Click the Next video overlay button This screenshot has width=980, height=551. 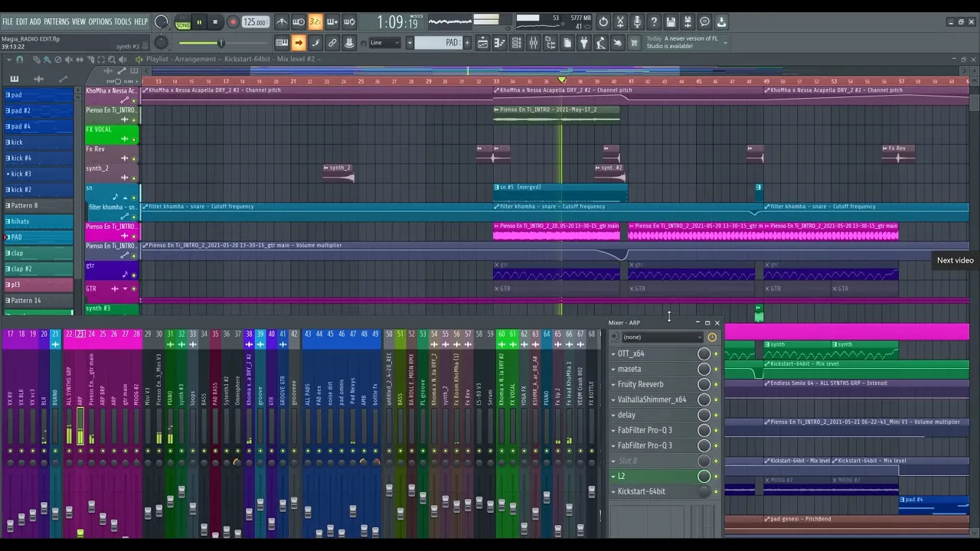[955, 260]
